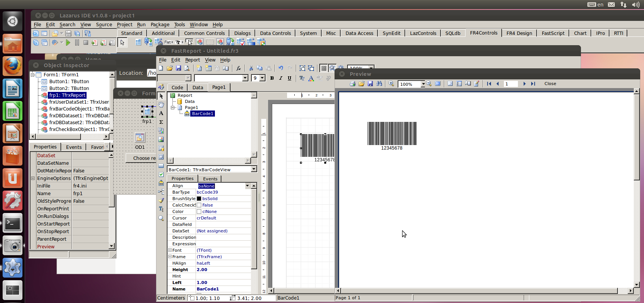
Task: Select the Format copy brush tool
Action: coord(161,200)
